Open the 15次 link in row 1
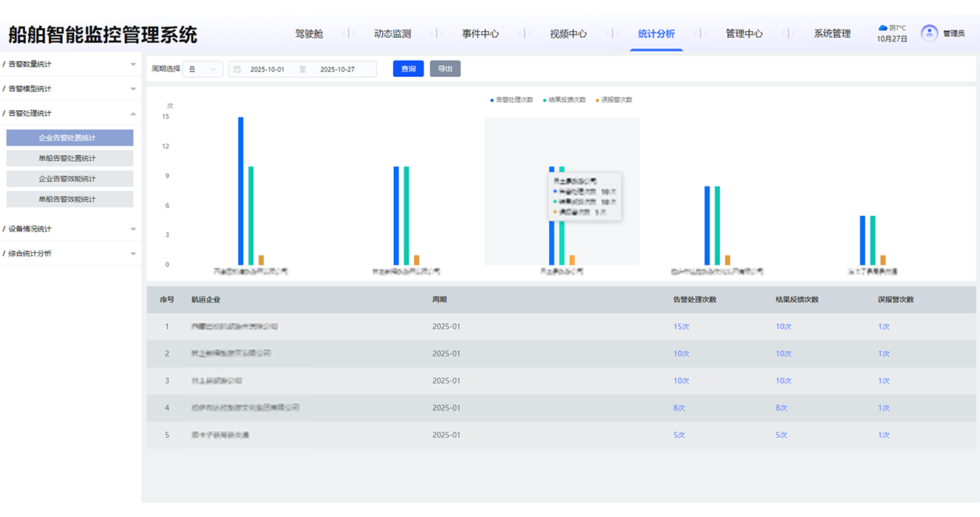Image resolution: width=980 pixels, height=517 pixels. coord(681,327)
